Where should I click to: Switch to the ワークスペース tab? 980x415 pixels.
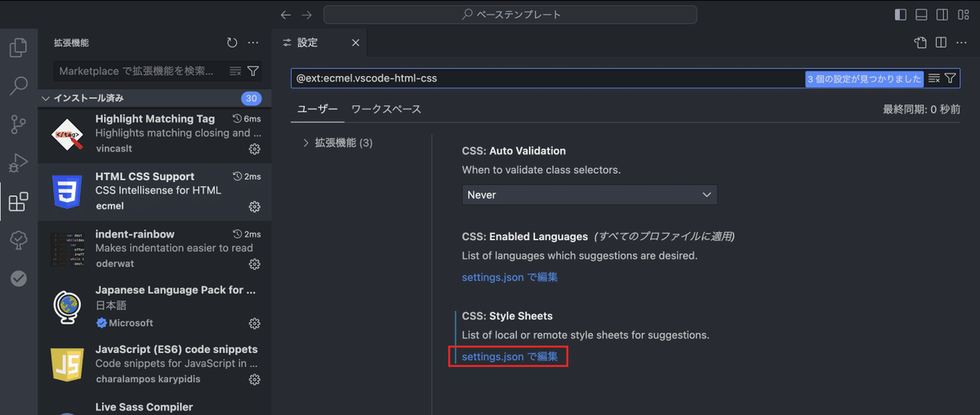[386, 109]
